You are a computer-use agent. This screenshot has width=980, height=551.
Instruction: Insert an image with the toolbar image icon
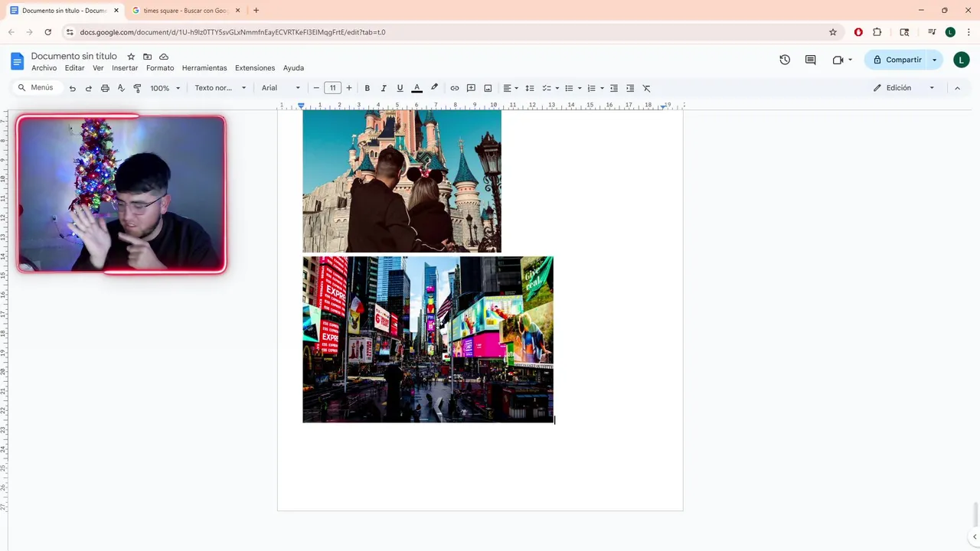point(488,88)
